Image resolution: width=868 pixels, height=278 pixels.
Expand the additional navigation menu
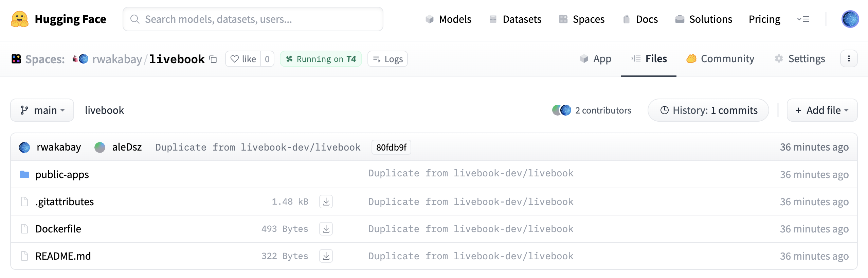803,19
